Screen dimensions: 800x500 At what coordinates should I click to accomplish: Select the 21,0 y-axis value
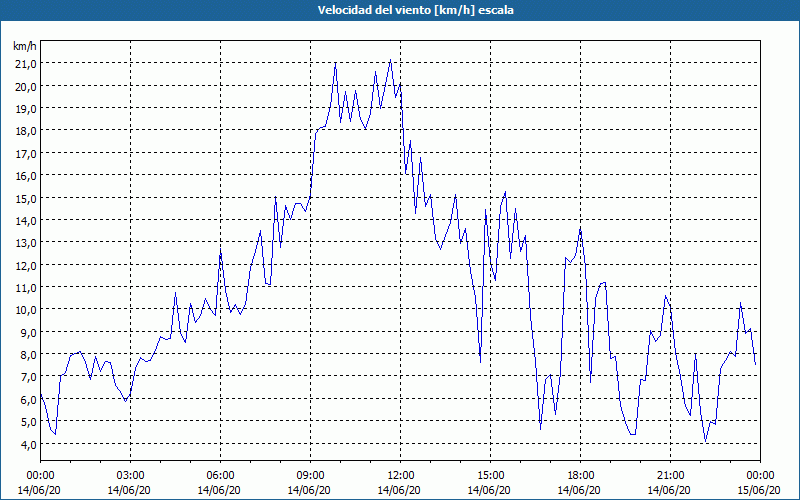26,64
